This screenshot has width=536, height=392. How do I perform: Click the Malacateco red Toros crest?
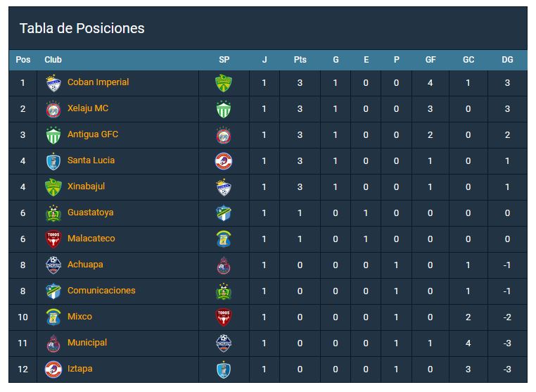[x=53, y=239]
